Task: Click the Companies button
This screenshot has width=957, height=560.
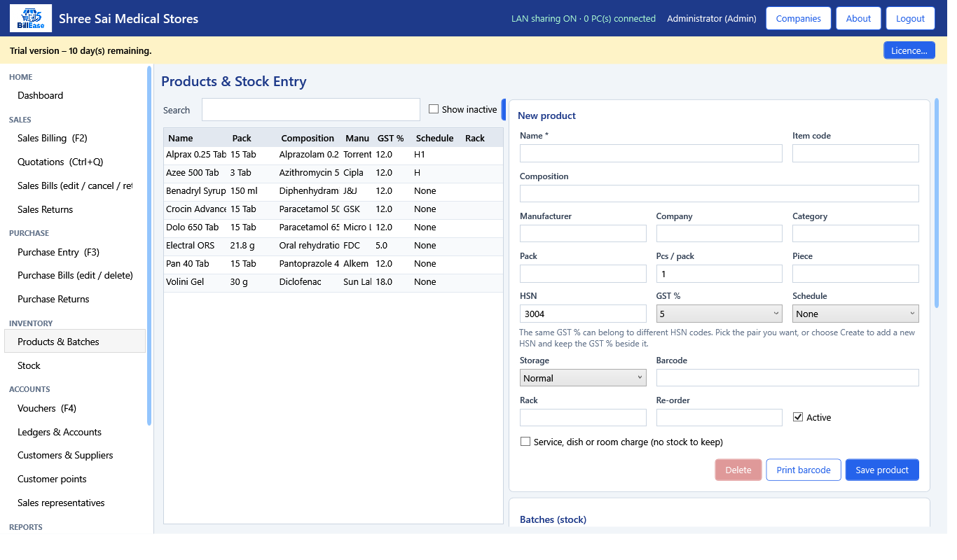Action: [x=799, y=18]
